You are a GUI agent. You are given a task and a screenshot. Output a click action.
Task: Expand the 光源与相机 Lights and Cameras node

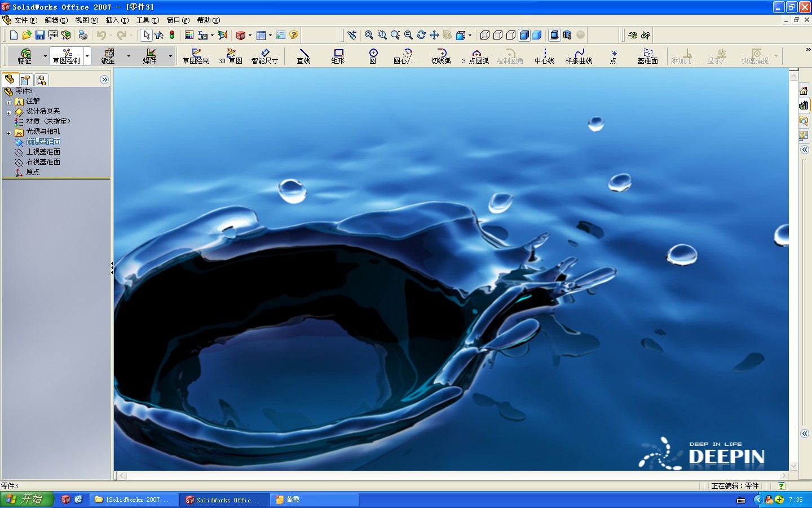(8, 133)
